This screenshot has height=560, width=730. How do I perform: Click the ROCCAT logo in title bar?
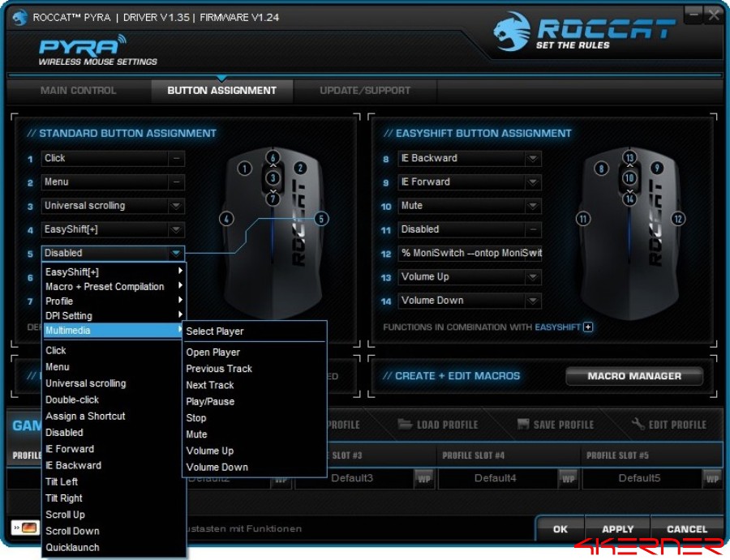point(19,17)
